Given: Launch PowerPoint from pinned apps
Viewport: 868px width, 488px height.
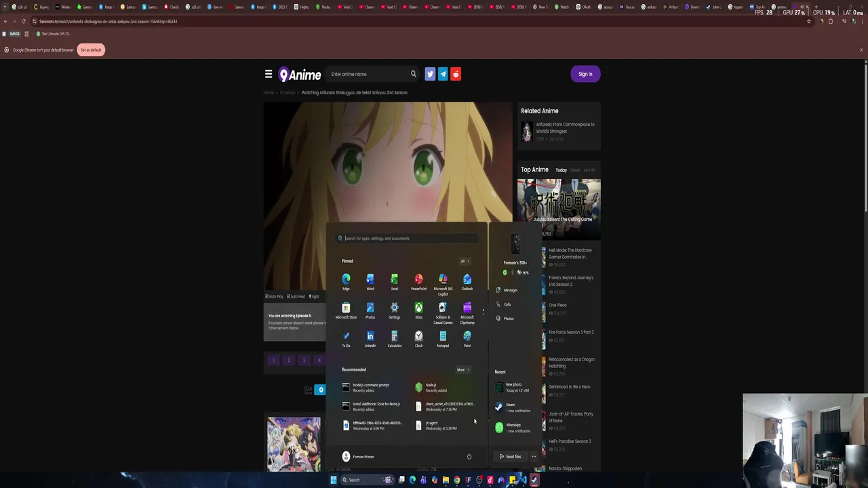Looking at the screenshot, I should point(418,281).
